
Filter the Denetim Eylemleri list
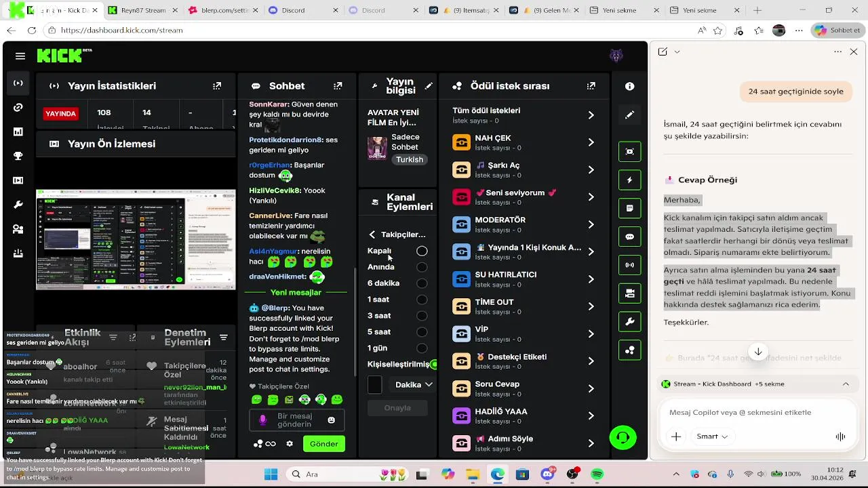pyautogui.click(x=224, y=338)
